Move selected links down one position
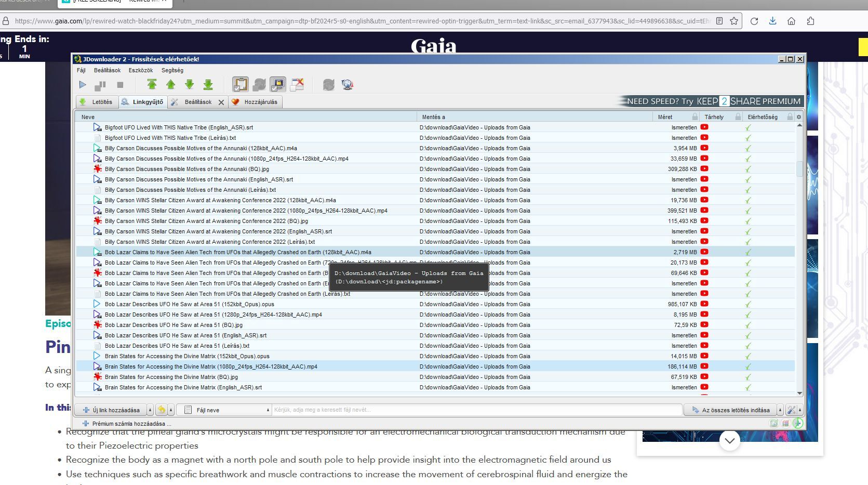Screen dimensions: 868x485 click(x=189, y=84)
